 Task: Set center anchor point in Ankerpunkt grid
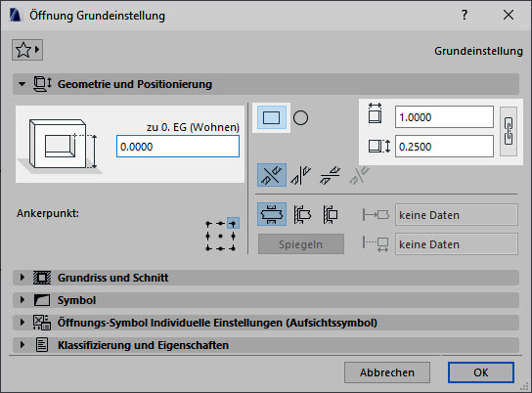coord(221,236)
